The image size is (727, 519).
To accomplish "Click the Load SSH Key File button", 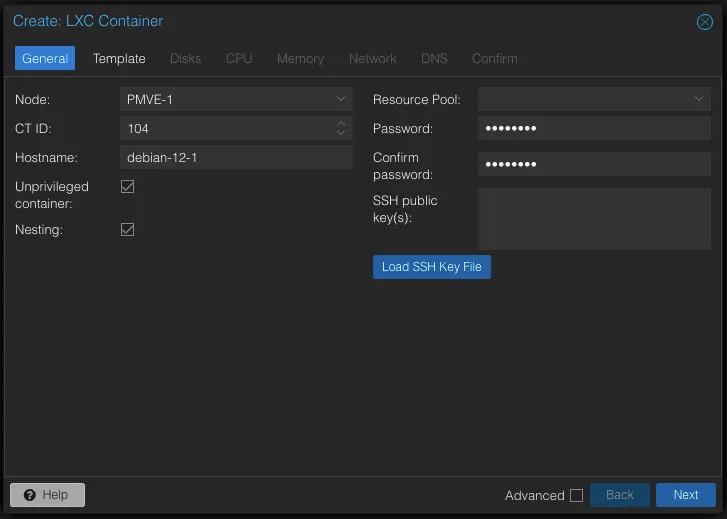I will (432, 267).
